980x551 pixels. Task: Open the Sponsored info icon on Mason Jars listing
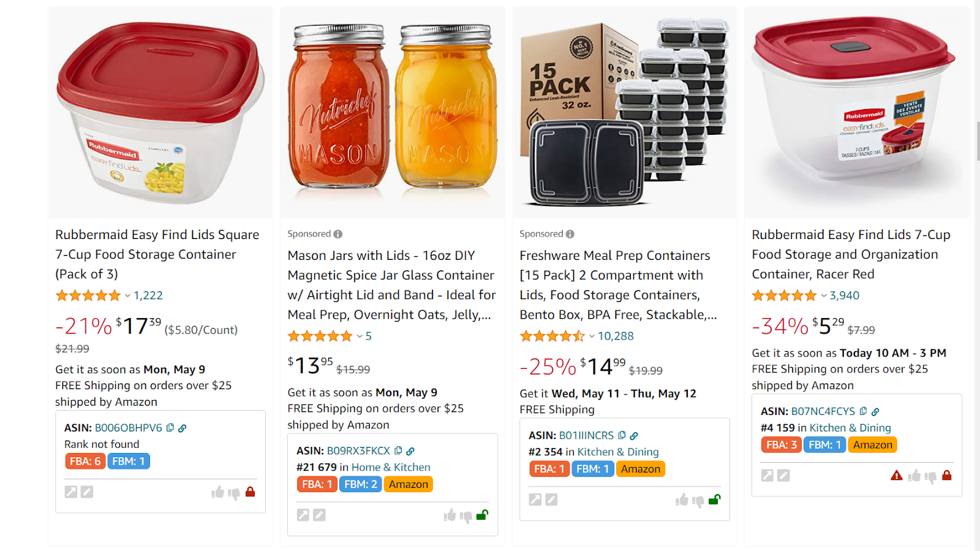click(x=337, y=234)
